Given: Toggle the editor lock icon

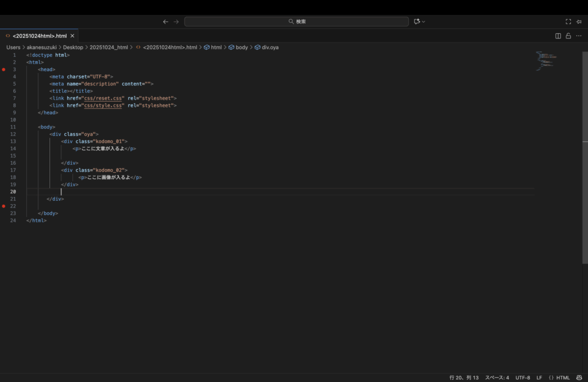Looking at the screenshot, I should [x=568, y=36].
